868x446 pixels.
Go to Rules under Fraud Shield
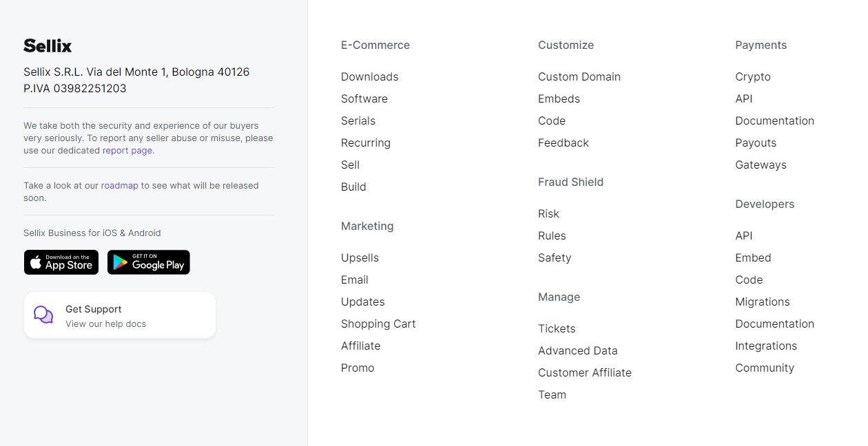pos(552,235)
